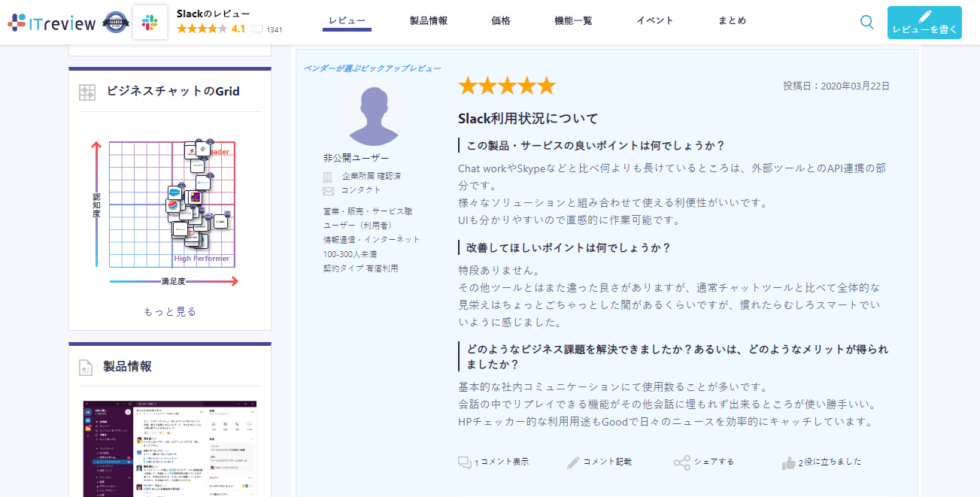Click the five-star rating on the review
Image resolution: width=980 pixels, height=497 pixels.
pos(506,85)
